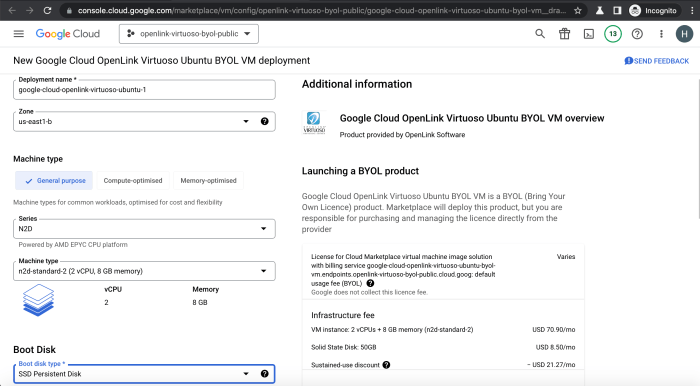The height and width of the screenshot is (386, 700).
Task: Open the help question mark in header
Action: pos(637,34)
